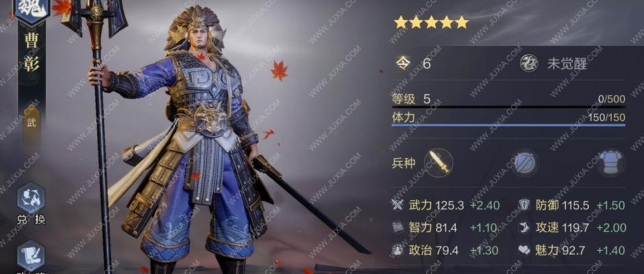Click the 等级 experience progress bar

(x=508, y=106)
